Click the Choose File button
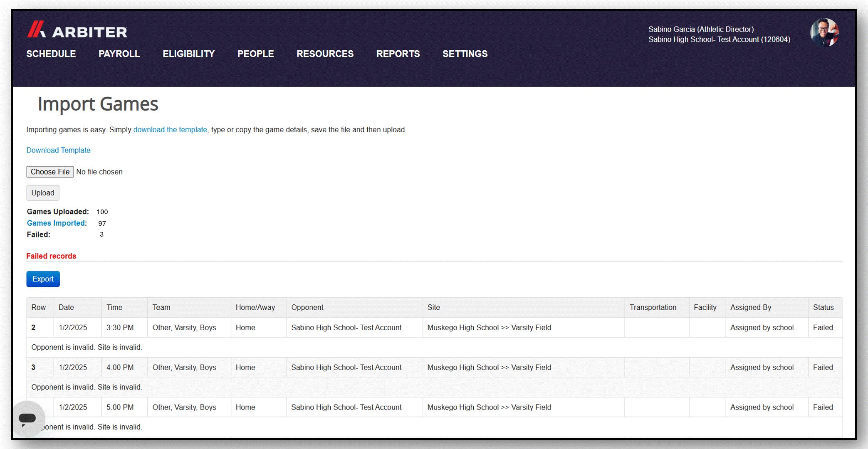868x449 pixels. coord(50,172)
